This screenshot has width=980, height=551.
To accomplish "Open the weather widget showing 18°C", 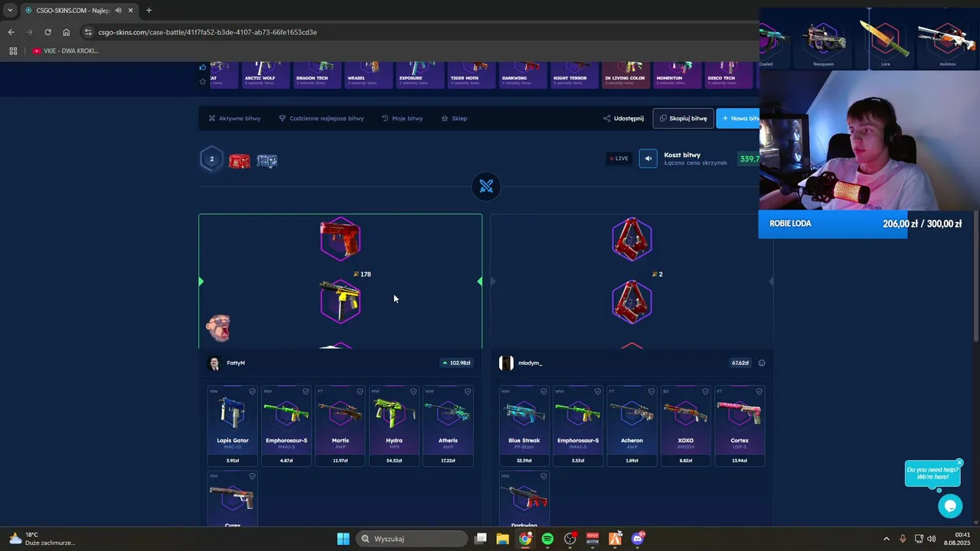I will pyautogui.click(x=42, y=539).
